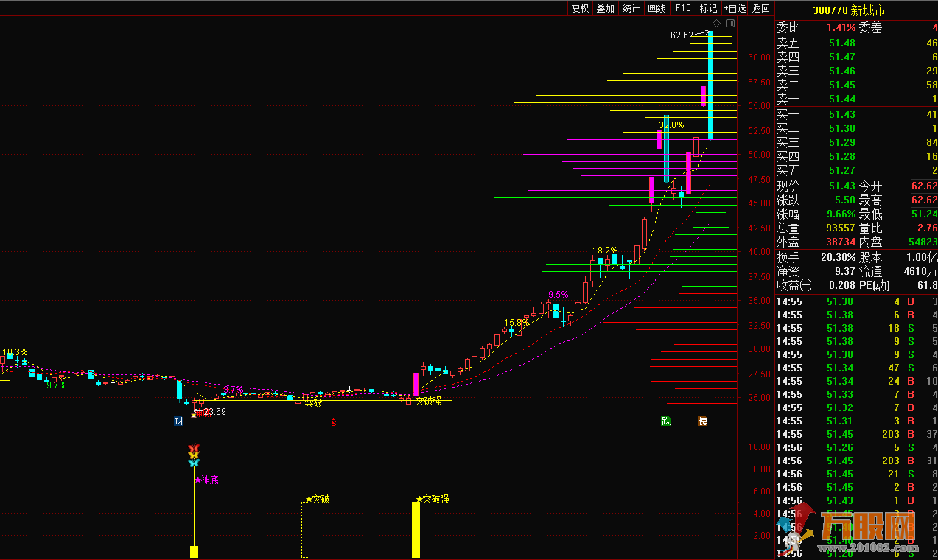The width and height of the screenshot is (938, 560).
Task: Click the red S marker on the time axis
Action: [x=333, y=422]
